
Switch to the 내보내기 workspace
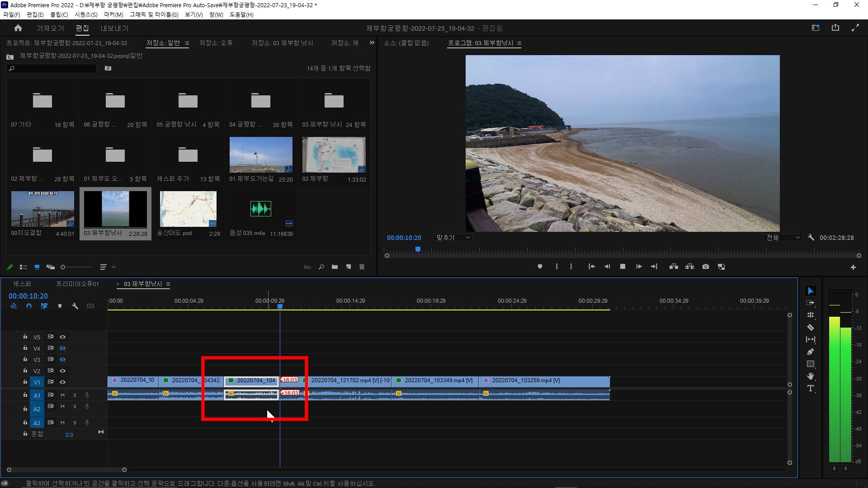114,28
